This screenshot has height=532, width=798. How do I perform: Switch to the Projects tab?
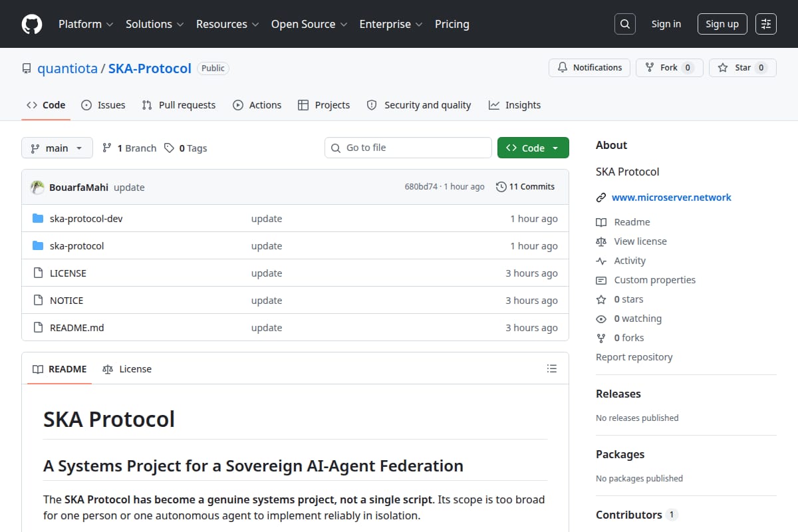click(x=324, y=105)
